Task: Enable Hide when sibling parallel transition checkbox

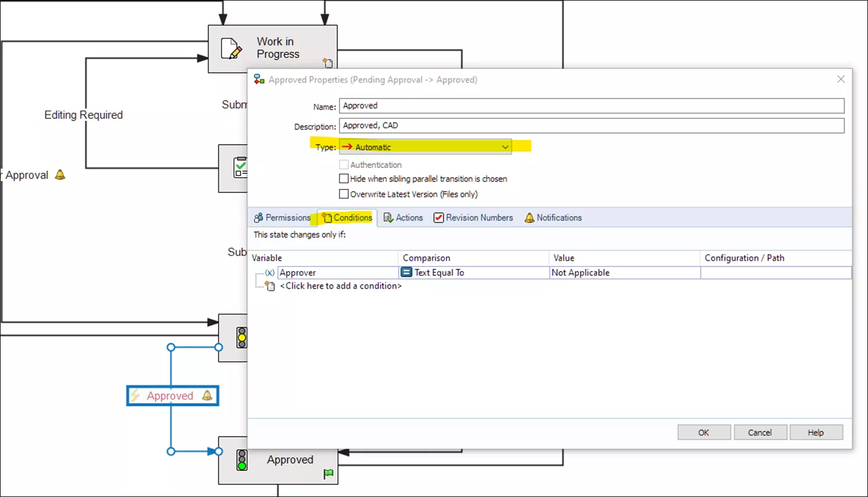Action: 344,179
